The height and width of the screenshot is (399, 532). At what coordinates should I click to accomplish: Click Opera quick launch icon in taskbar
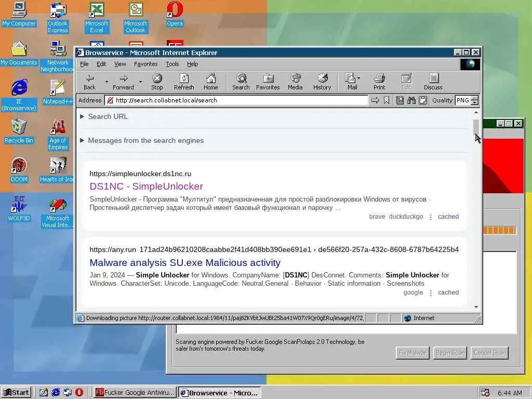[x=79, y=393]
